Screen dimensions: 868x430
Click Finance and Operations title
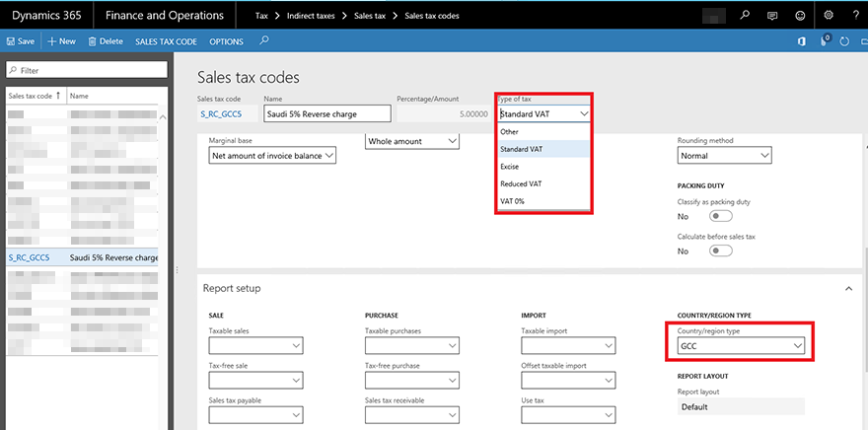(165, 16)
